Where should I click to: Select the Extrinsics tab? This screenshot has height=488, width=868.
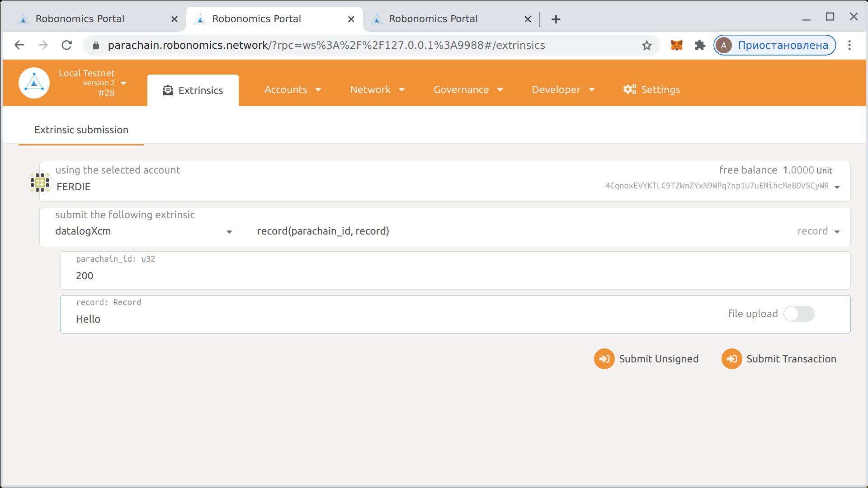pyautogui.click(x=193, y=90)
